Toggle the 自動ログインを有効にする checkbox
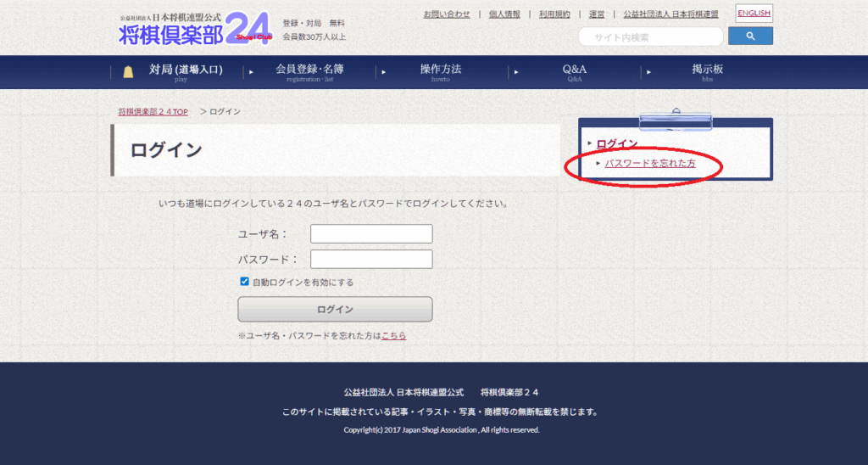This screenshot has width=868, height=465. click(245, 282)
